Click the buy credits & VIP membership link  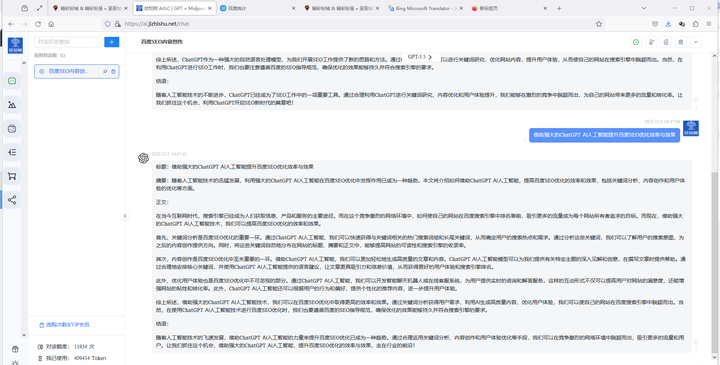click(x=64, y=325)
